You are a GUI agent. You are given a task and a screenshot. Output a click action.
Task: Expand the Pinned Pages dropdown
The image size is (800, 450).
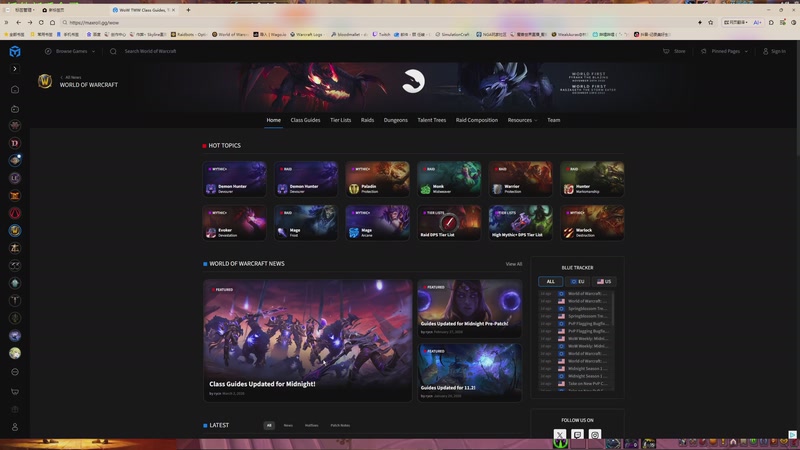tap(724, 51)
